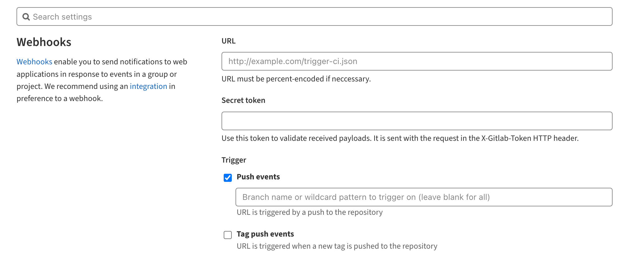Click the Webhooks section heading
This screenshot has height=258, width=644.
point(44,42)
